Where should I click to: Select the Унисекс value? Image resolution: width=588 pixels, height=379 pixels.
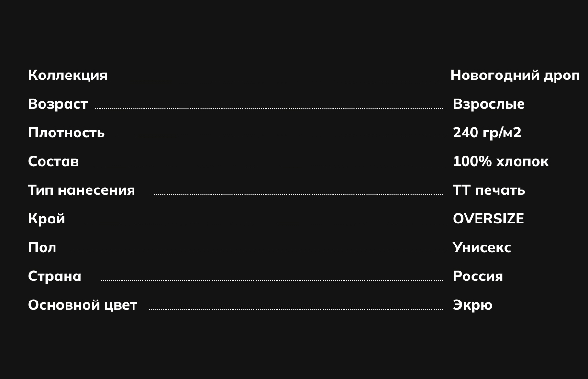click(482, 247)
